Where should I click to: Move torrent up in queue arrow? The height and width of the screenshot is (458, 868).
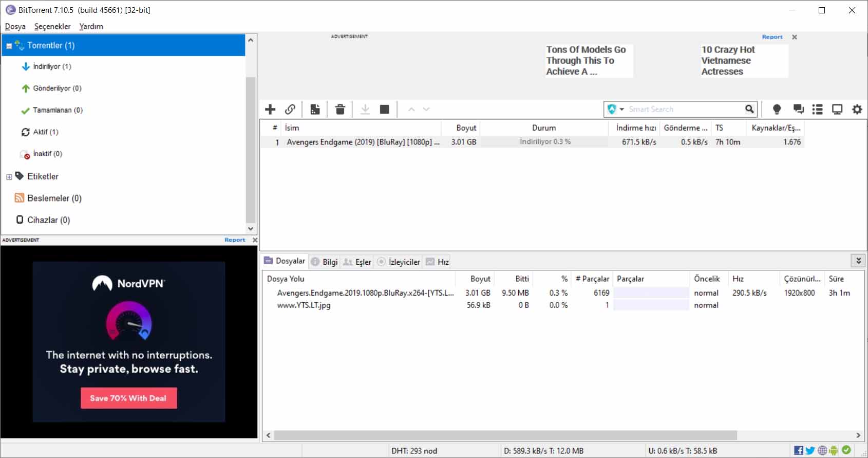411,109
